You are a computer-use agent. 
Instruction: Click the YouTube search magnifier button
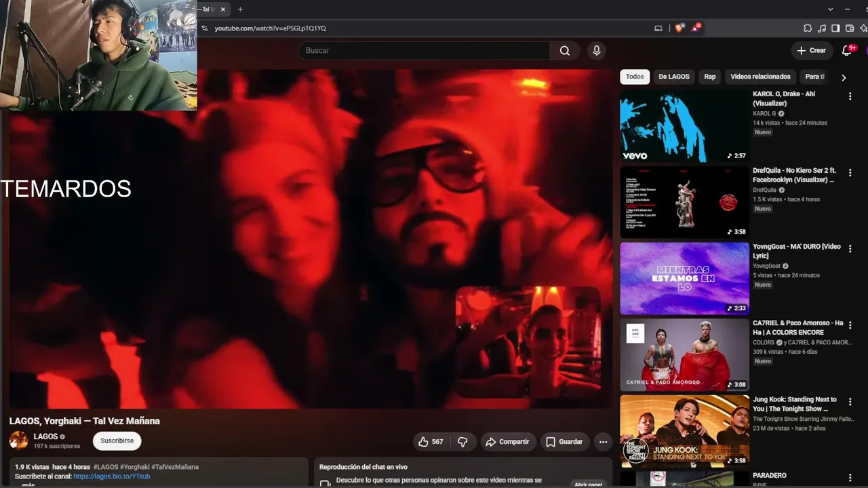click(x=565, y=51)
